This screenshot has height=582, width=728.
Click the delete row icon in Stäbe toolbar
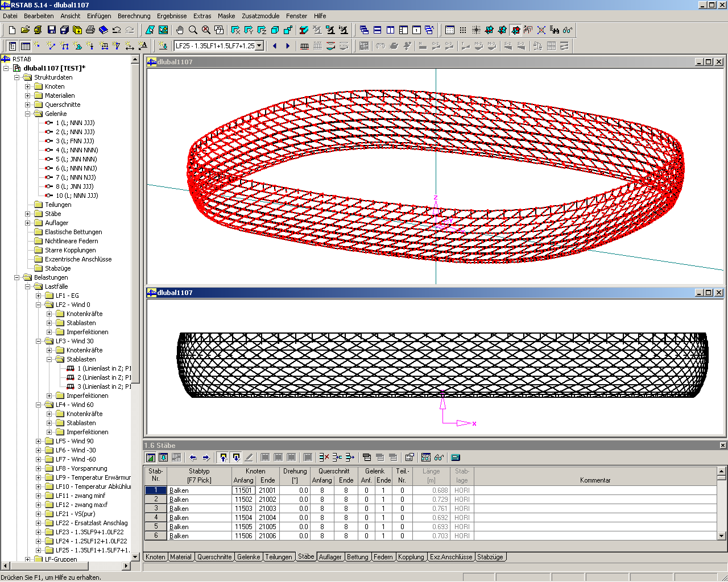[x=324, y=457]
